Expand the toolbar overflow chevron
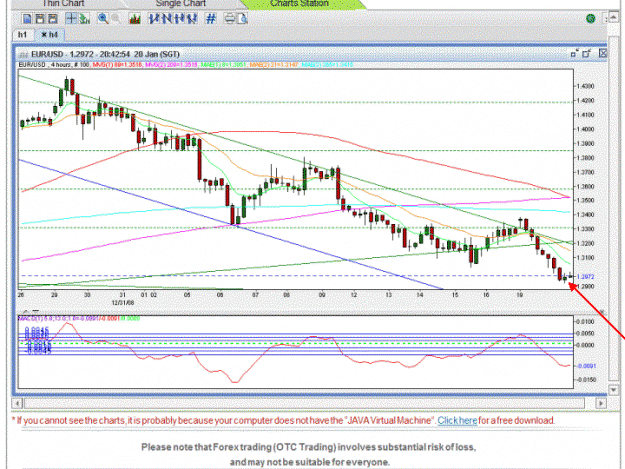Viewport: 625px width, 469px height. (x=606, y=18)
